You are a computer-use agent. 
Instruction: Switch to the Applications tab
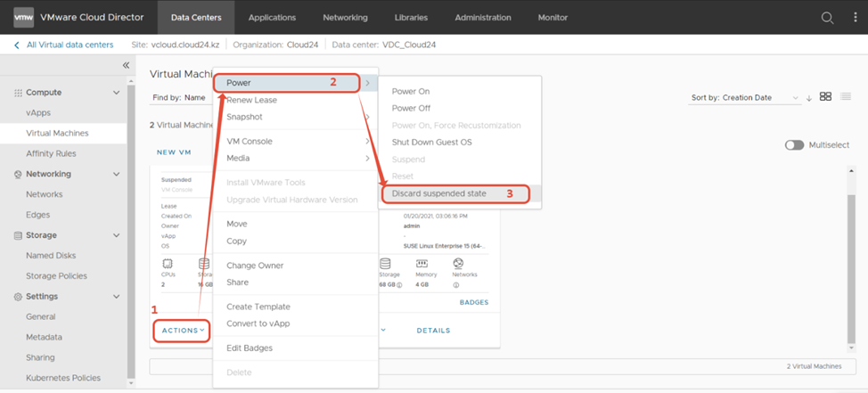coord(272,18)
